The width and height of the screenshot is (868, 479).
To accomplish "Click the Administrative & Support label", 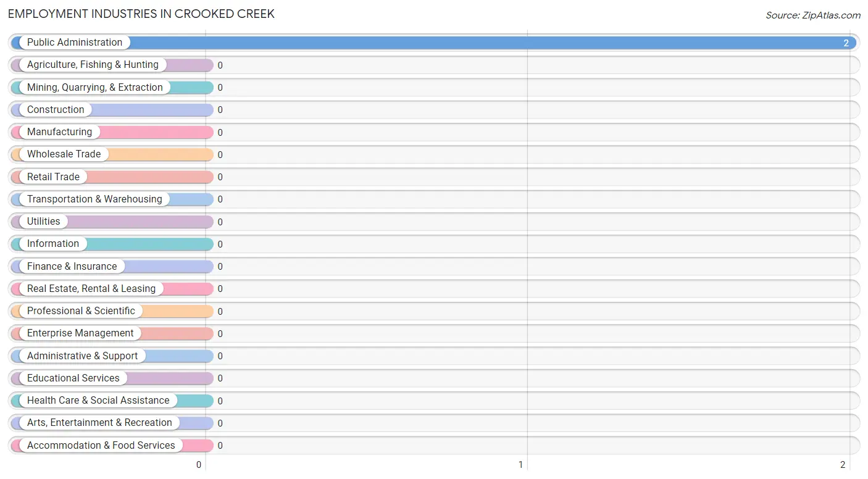I will point(83,356).
